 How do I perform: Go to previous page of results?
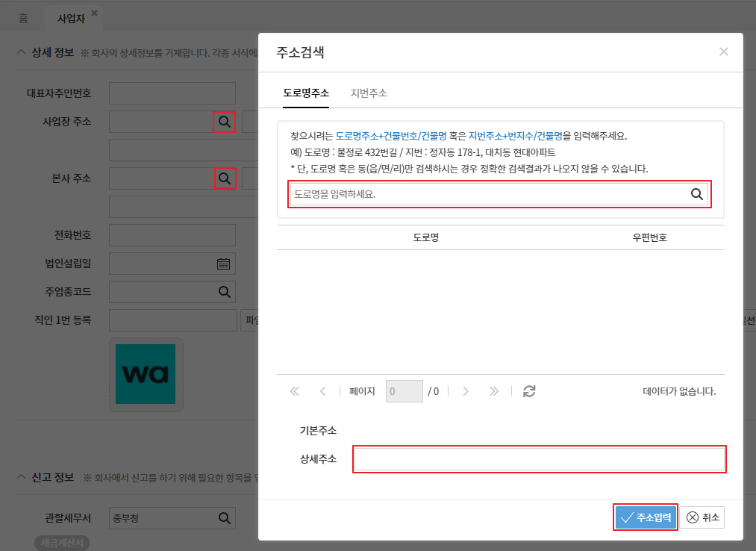tap(322, 391)
